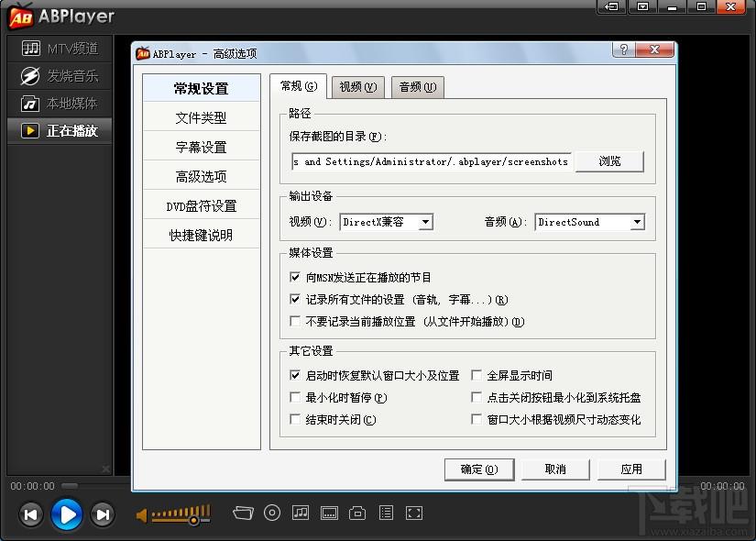Click the 确定(O) button
The width and height of the screenshot is (756, 541).
479,469
